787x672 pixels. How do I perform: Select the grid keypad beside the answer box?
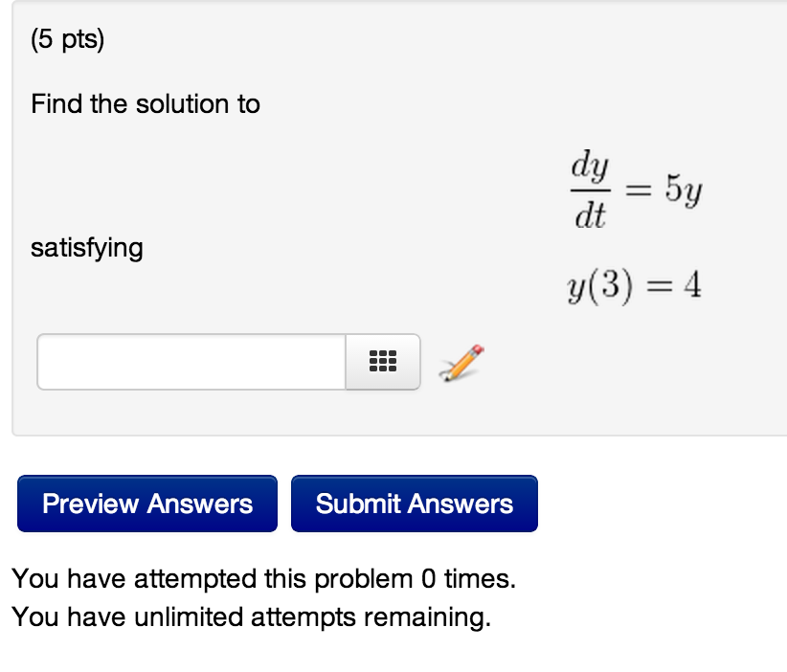point(382,362)
